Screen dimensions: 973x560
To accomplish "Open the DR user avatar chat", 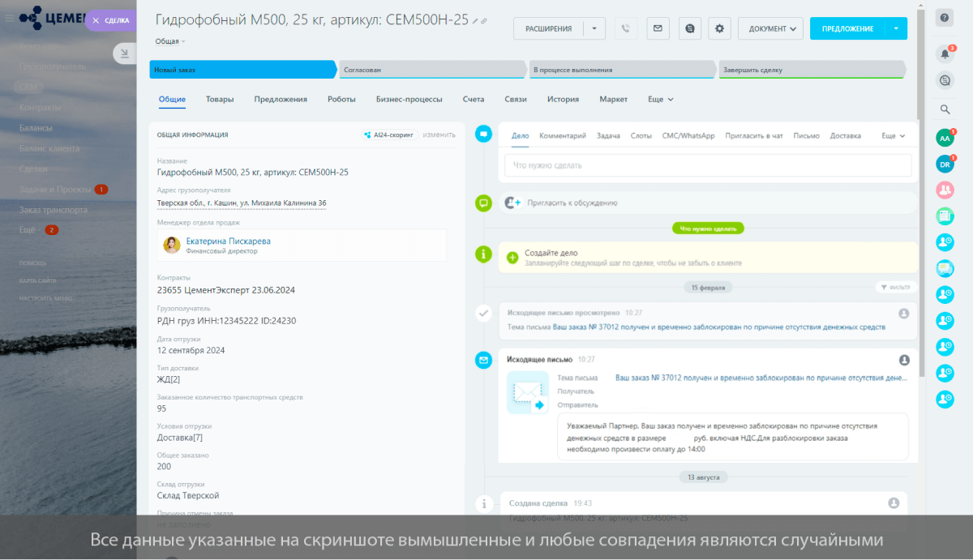I will click(x=945, y=164).
